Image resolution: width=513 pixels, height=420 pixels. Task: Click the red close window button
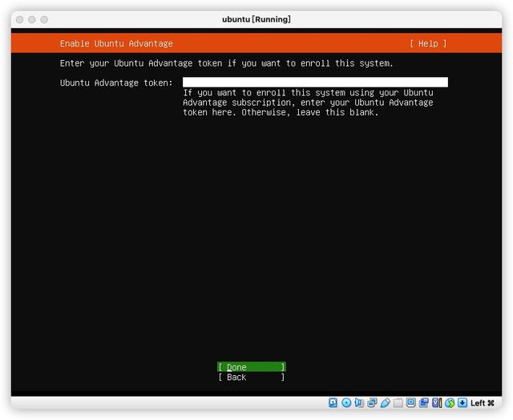19,19
